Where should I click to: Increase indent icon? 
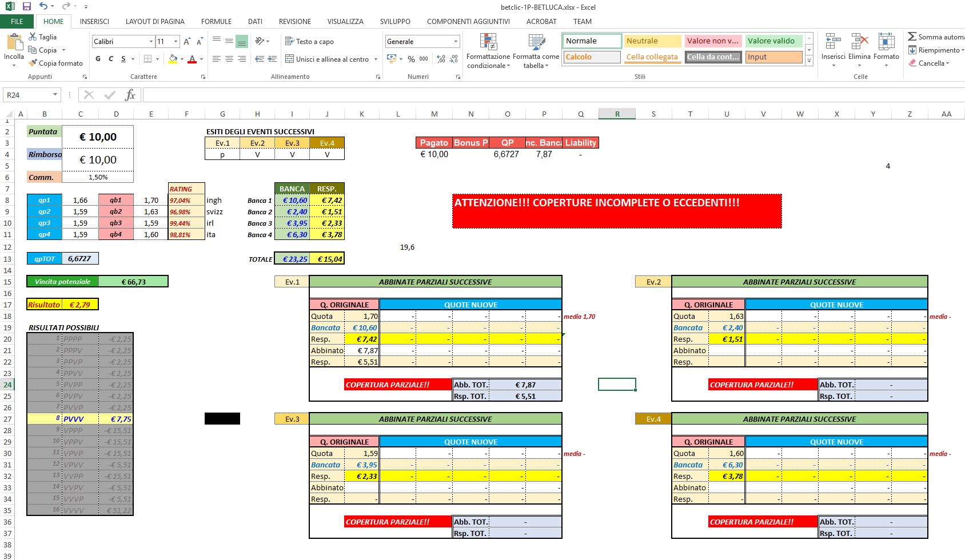coord(273,58)
